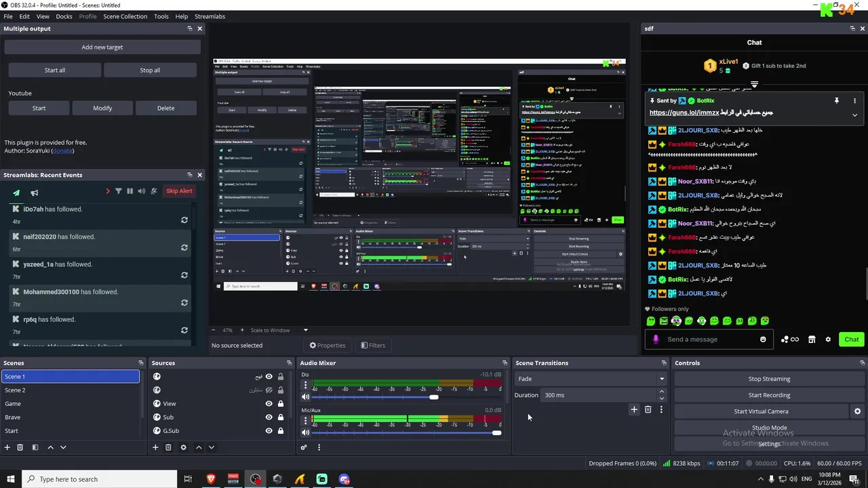
Task: Toggle visibility of the Sub source
Action: [x=269, y=418]
